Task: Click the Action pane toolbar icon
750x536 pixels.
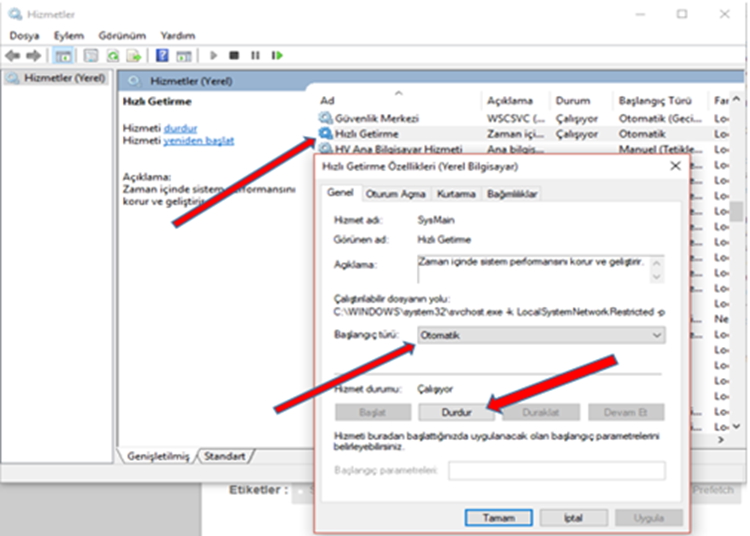Action: (184, 56)
